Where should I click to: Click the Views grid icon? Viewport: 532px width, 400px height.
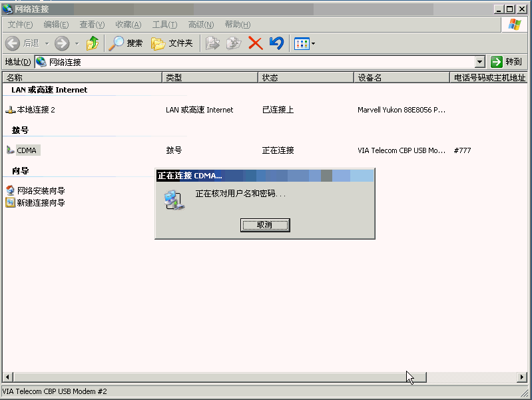pyautogui.click(x=302, y=43)
